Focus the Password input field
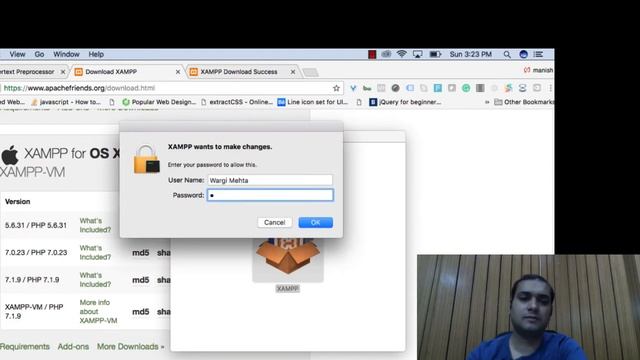Screen dimensions: 640x360 [270, 195]
